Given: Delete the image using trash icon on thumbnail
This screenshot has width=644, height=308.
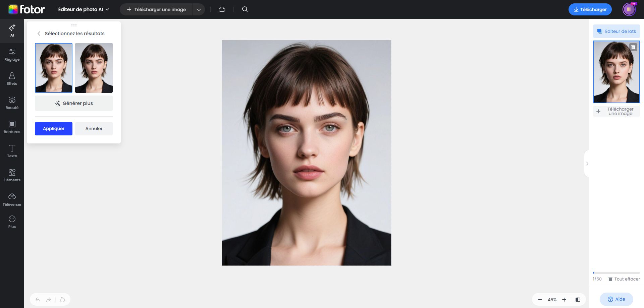Looking at the screenshot, I should [x=633, y=47].
